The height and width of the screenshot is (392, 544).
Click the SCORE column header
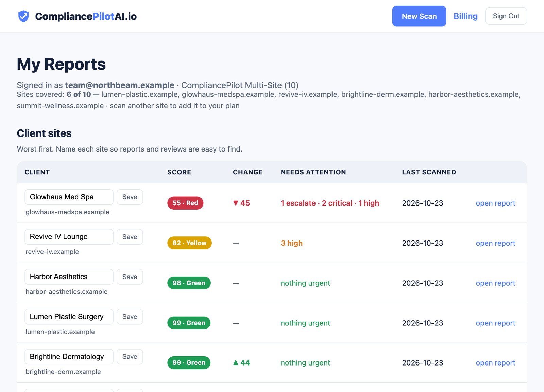click(x=179, y=172)
